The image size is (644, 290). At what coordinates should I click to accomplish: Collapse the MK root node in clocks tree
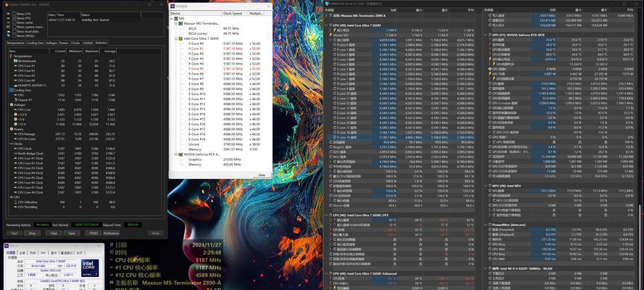[172, 18]
